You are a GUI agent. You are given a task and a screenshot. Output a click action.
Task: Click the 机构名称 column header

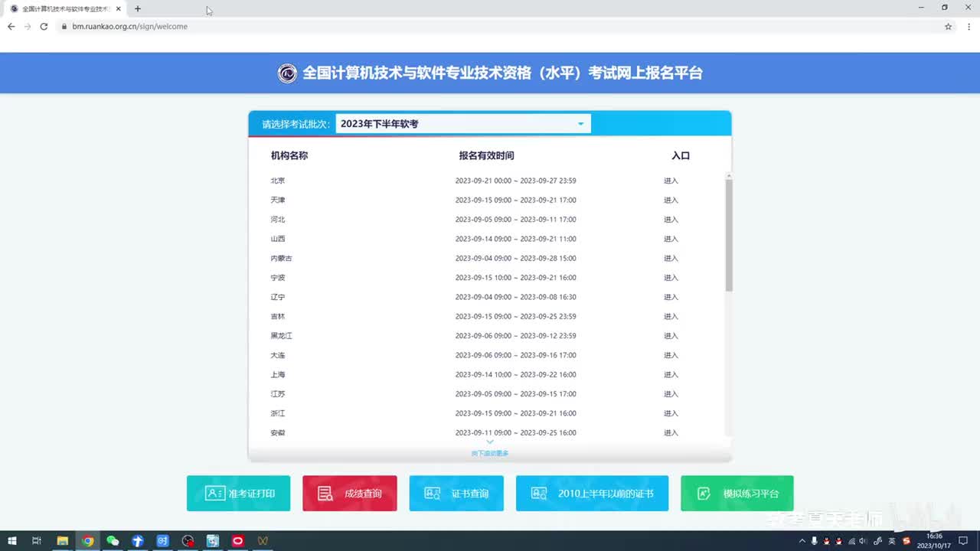(x=289, y=155)
